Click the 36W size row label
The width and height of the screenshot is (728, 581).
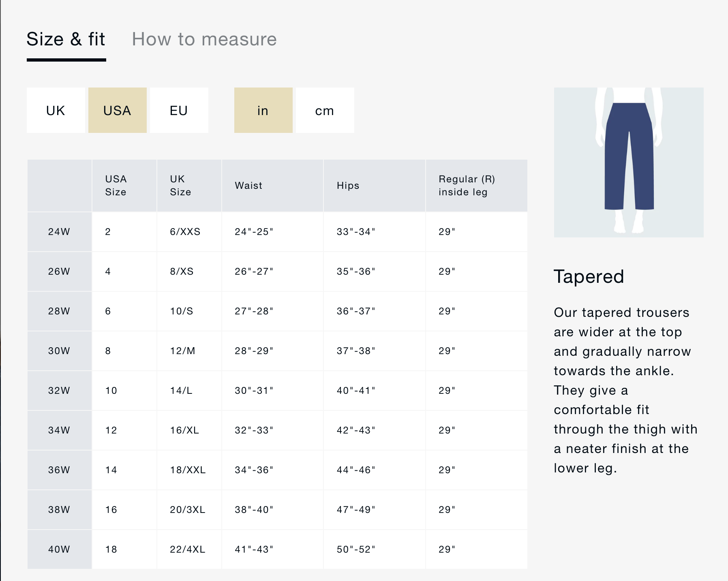[x=59, y=470]
